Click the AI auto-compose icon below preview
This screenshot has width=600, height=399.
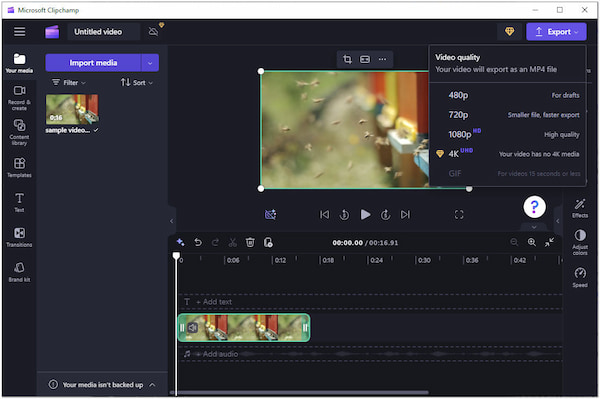pyautogui.click(x=271, y=214)
